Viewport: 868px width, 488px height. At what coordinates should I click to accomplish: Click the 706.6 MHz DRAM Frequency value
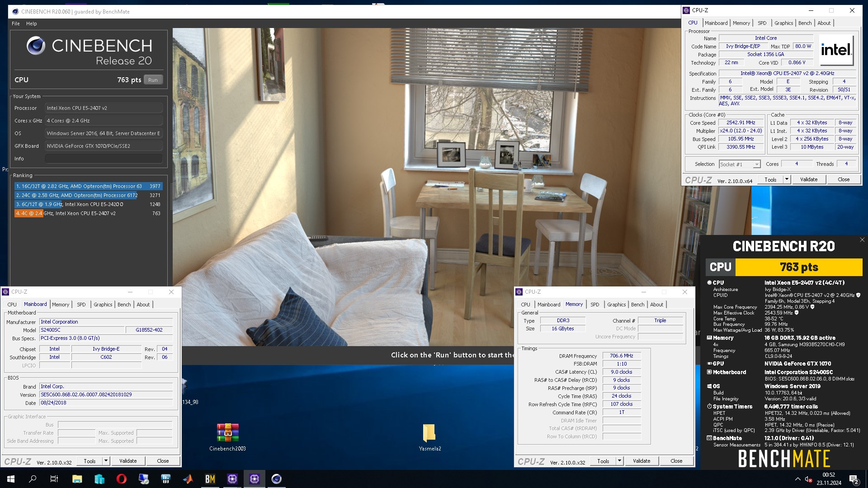[621, 356]
